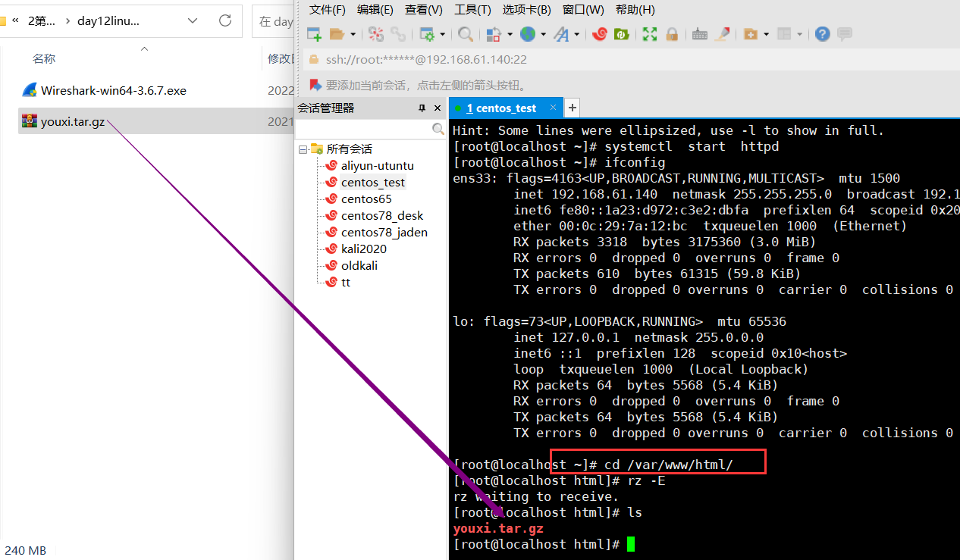
Task: Click the red Xshell swirl icon in toolbar
Action: (600, 34)
